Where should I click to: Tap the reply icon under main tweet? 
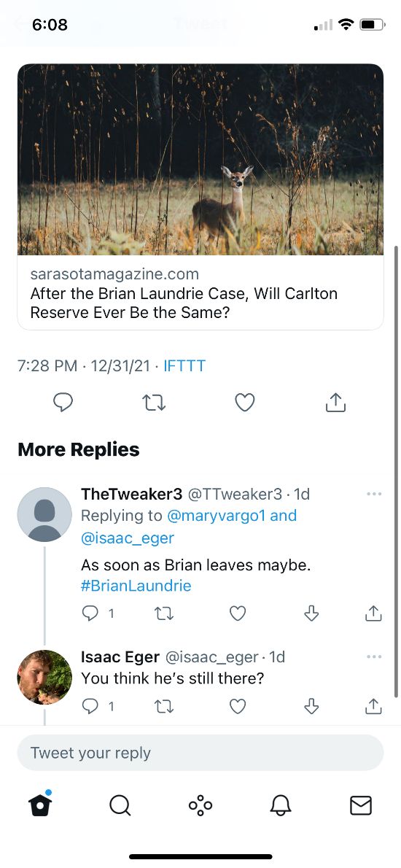[63, 403]
